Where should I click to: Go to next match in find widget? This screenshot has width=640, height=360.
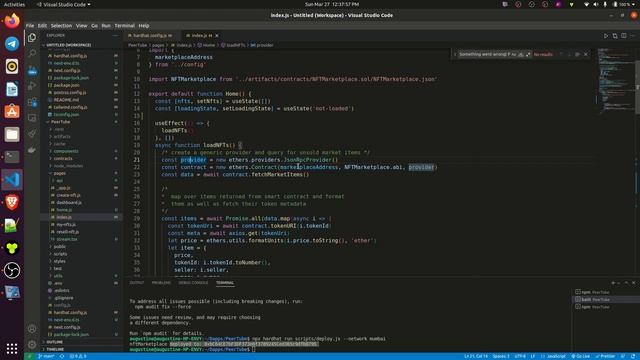[569, 54]
